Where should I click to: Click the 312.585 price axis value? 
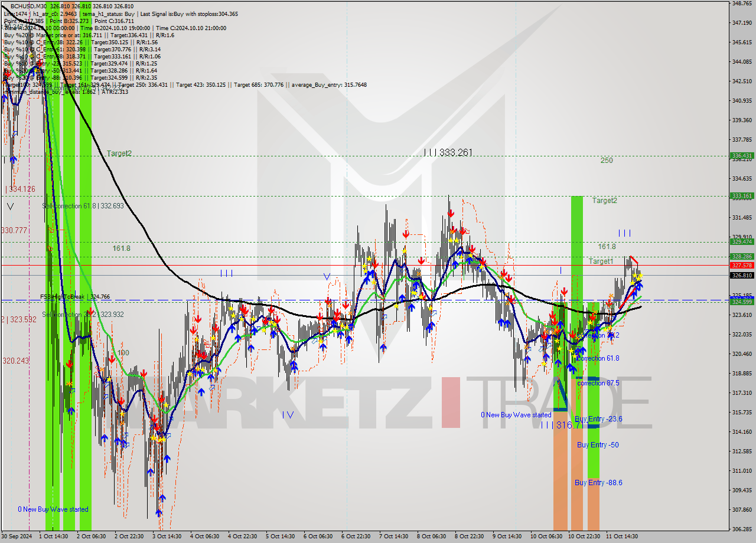tap(741, 451)
